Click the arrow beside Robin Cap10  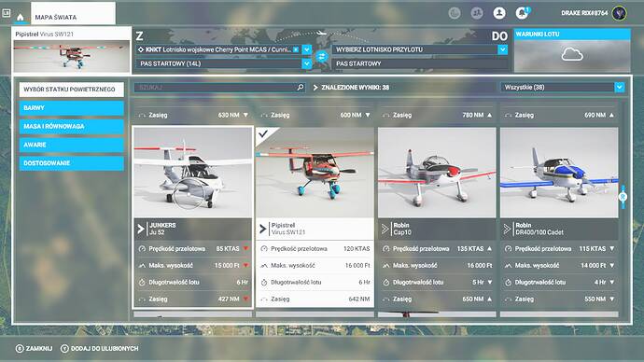click(385, 229)
